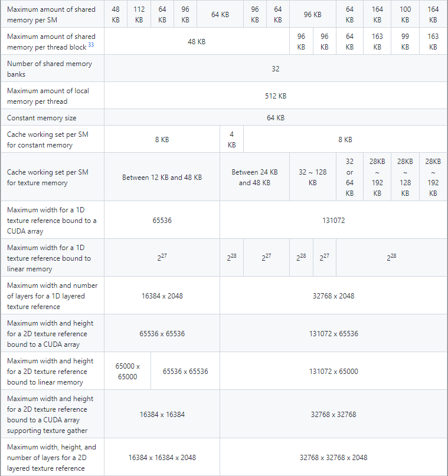448x476 pixels.
Task: Click the 'Between 24 KB and 48 KB' cell
Action: tap(254, 177)
